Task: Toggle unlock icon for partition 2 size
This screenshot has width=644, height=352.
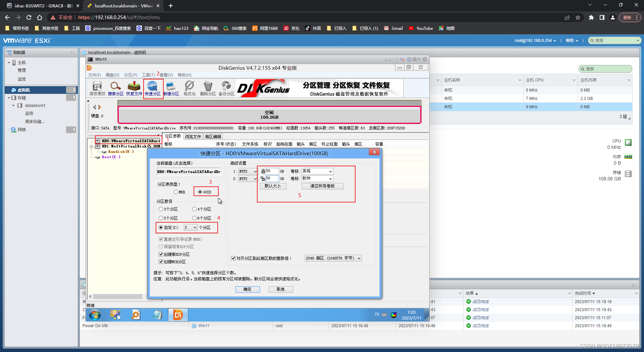Action: (263, 179)
